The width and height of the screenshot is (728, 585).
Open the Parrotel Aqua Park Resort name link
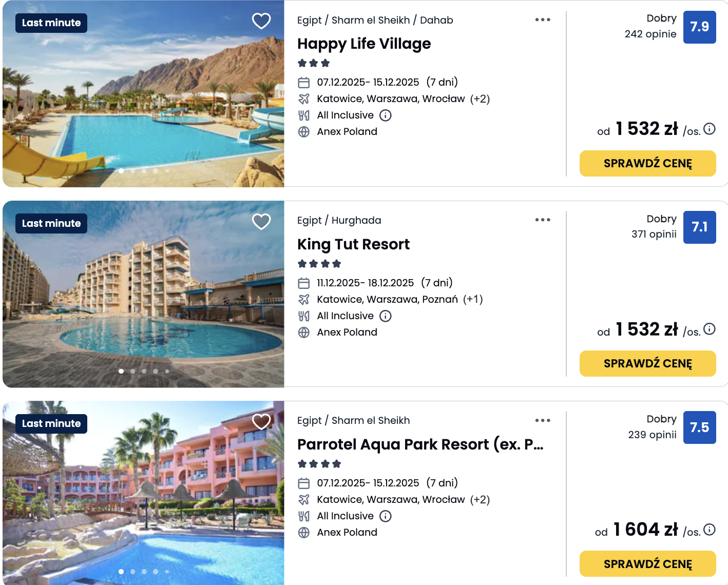[421, 444]
